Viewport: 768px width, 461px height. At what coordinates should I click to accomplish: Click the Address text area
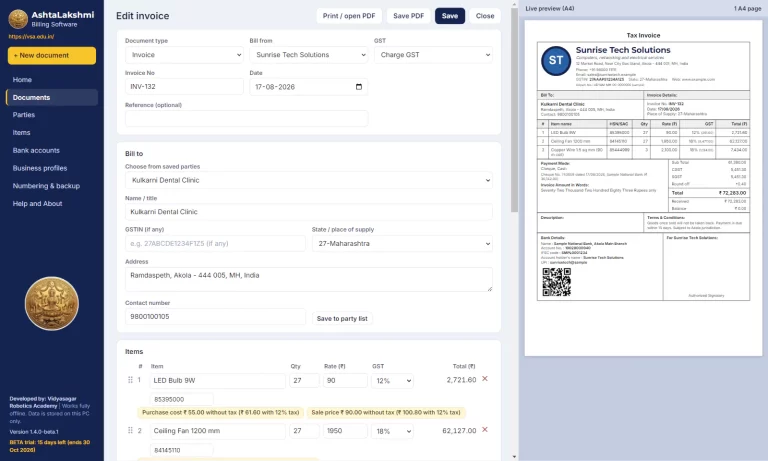pyautogui.click(x=309, y=279)
